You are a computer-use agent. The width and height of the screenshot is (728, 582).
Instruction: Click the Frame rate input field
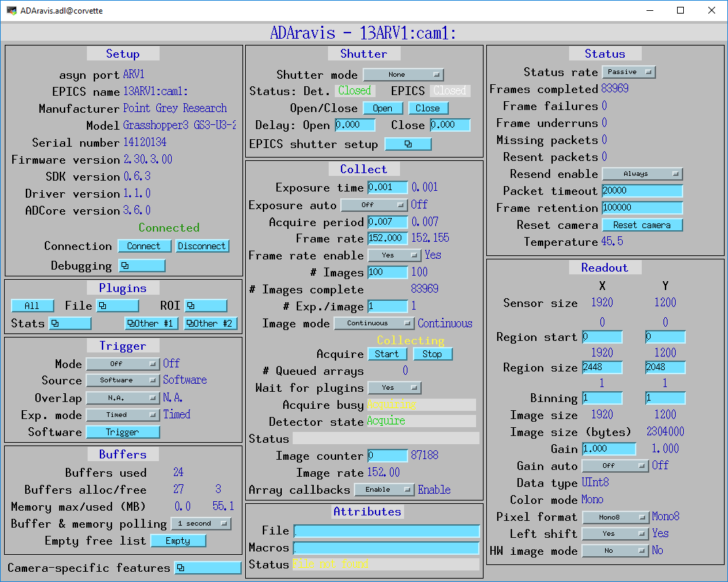387,238
